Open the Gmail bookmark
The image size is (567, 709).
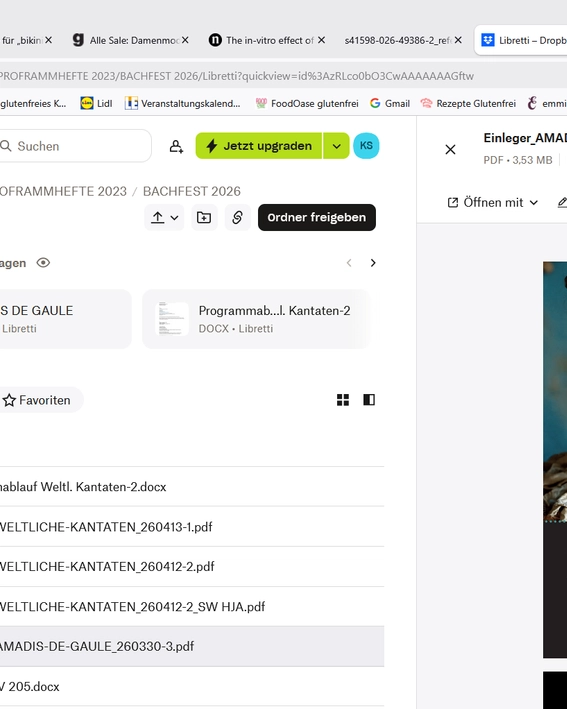point(390,104)
